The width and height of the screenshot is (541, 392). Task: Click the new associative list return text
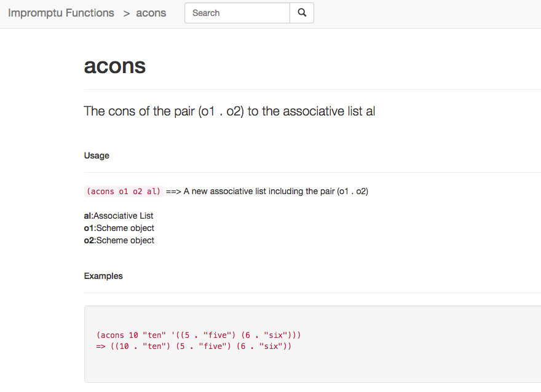coord(276,191)
